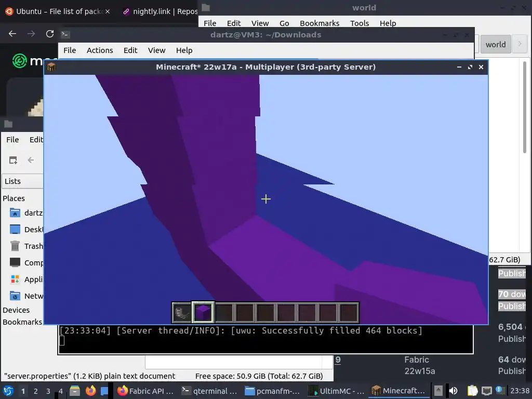Open Edit menu in world file manager
Image resolution: width=532 pixels, height=399 pixels.
tap(234, 23)
